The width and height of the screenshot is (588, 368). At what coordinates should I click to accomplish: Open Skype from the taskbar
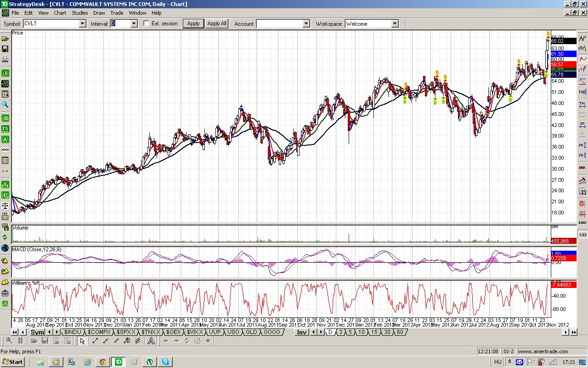(x=165, y=362)
